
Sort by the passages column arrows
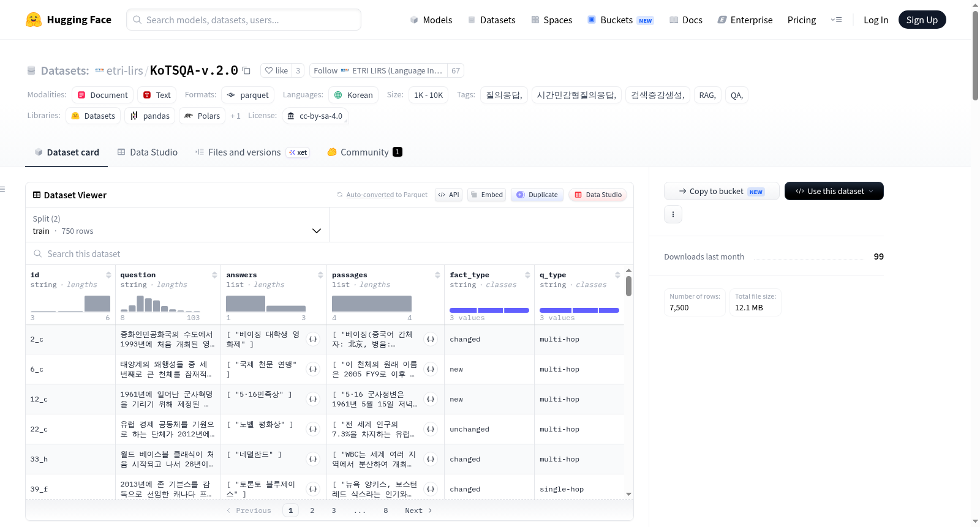(437, 275)
